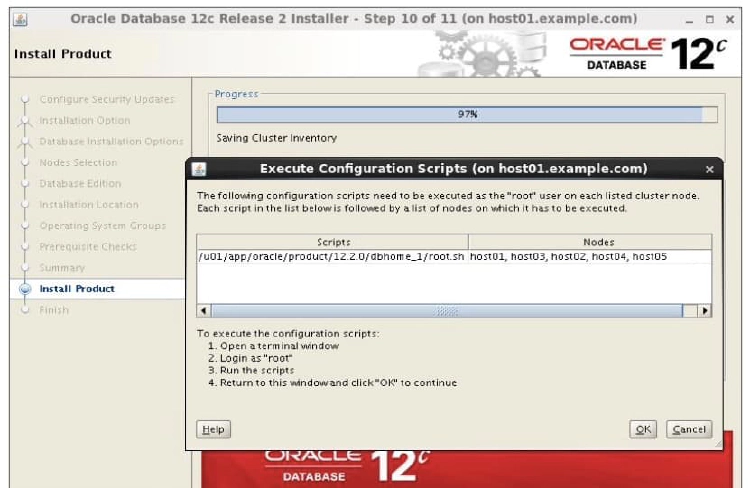The height and width of the screenshot is (488, 750).
Task: Select the Installation Option step
Action: (x=85, y=120)
